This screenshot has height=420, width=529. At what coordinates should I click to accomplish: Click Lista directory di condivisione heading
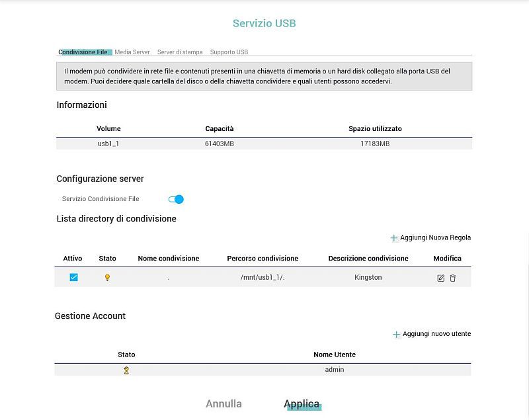(x=116, y=219)
